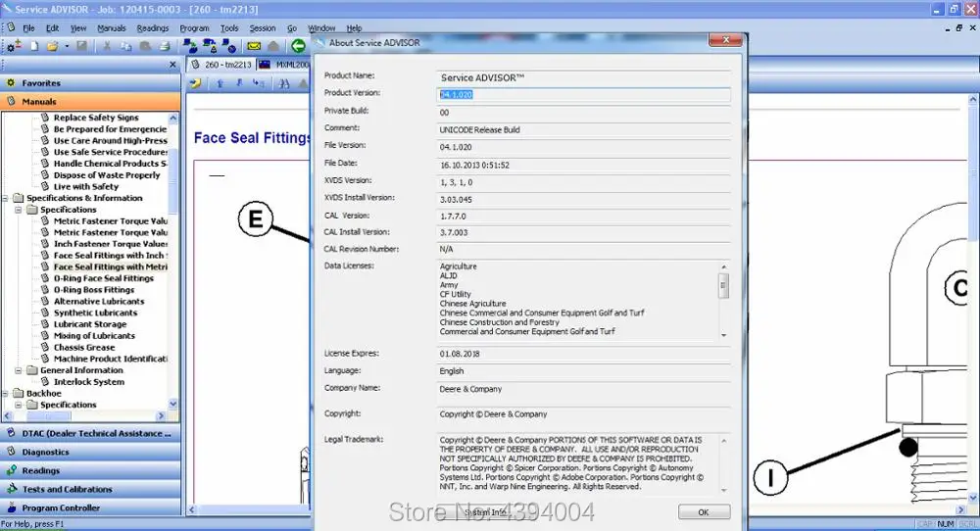
Task: Click the blue up arrow in the document toolbar
Action: (220, 83)
